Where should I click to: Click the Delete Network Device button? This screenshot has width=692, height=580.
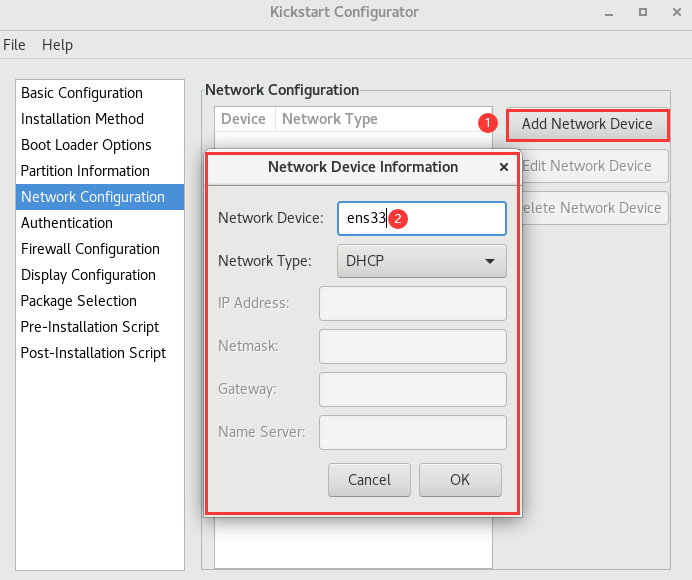[x=594, y=208]
